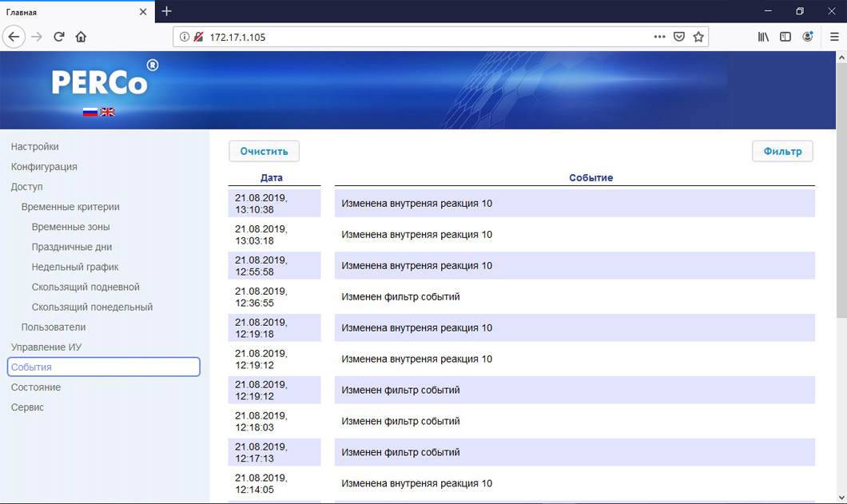Switch language with the Russian flag icon
Screen dimensions: 847x504
pyautogui.click(x=89, y=112)
